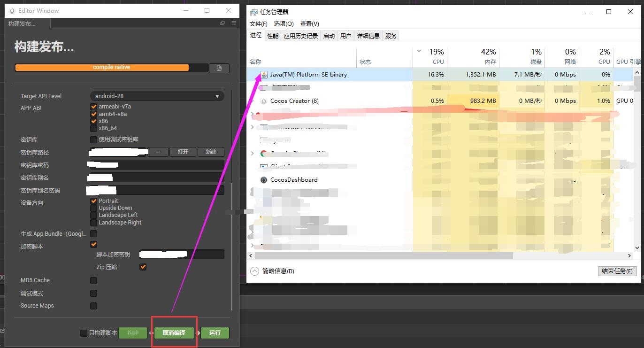644x348 pixels.
Task: Focus the 密钥库别名 input field
Action: [157, 178]
